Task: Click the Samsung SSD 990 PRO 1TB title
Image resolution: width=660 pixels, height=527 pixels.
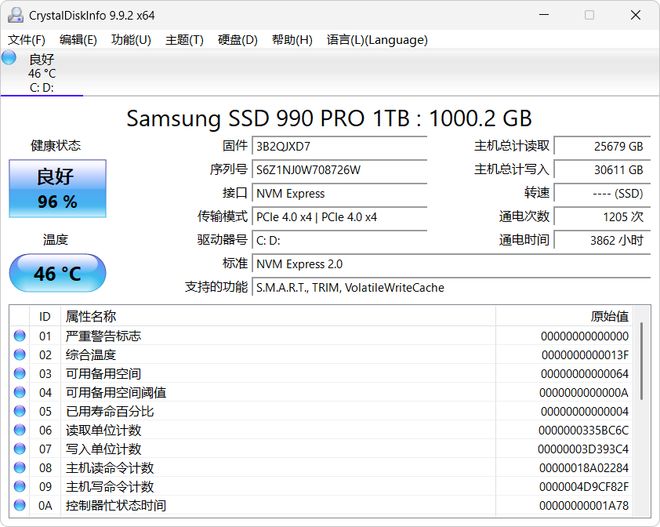Action: click(x=329, y=118)
